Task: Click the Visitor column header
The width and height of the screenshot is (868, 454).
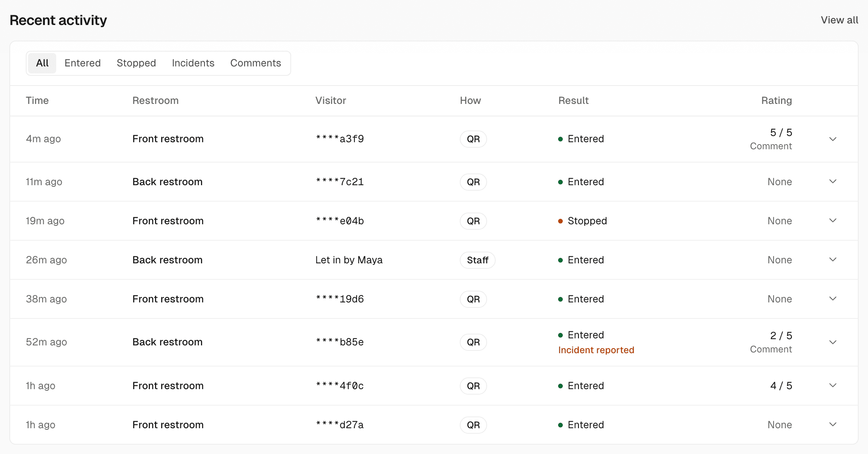Action: tap(331, 100)
